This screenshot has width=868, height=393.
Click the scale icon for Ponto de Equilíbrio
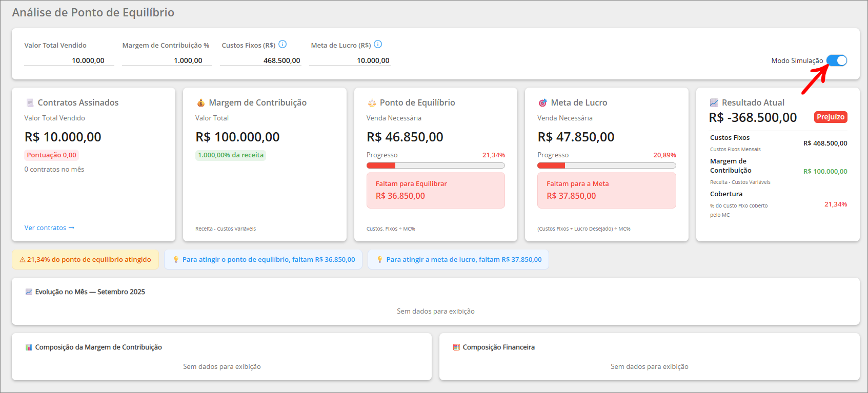pyautogui.click(x=372, y=102)
